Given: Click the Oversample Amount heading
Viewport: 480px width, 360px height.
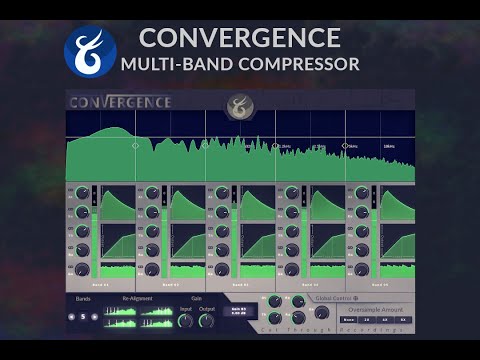Looking at the screenshot, I should click(376, 310).
